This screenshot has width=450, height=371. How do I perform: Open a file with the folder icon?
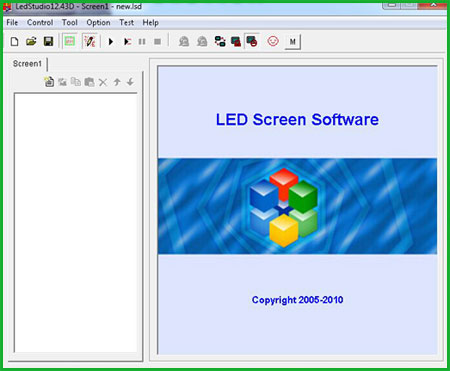[31, 42]
